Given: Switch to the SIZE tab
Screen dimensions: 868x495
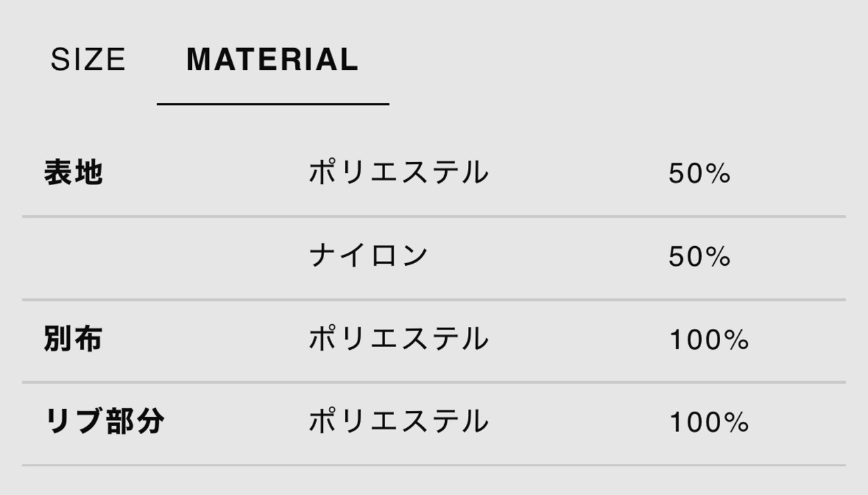Looking at the screenshot, I should [88, 60].
